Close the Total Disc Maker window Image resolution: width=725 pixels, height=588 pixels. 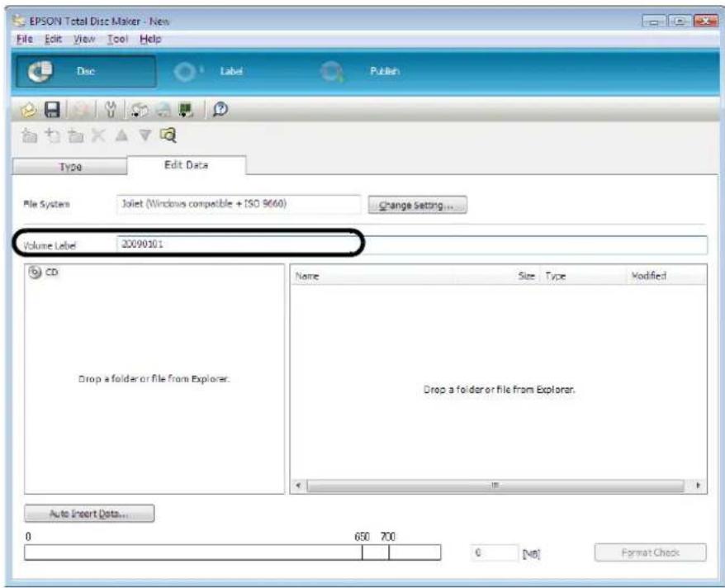tap(706, 21)
